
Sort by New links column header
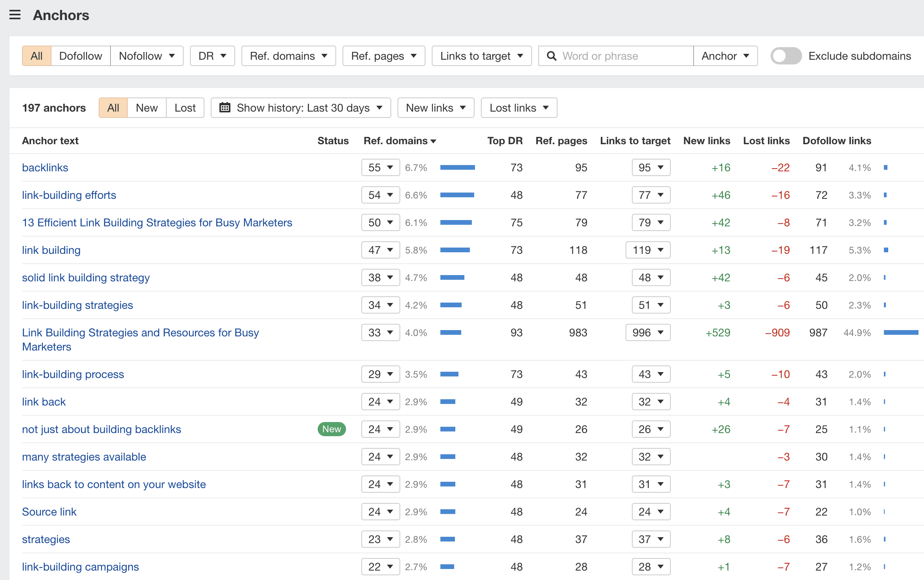pos(707,141)
